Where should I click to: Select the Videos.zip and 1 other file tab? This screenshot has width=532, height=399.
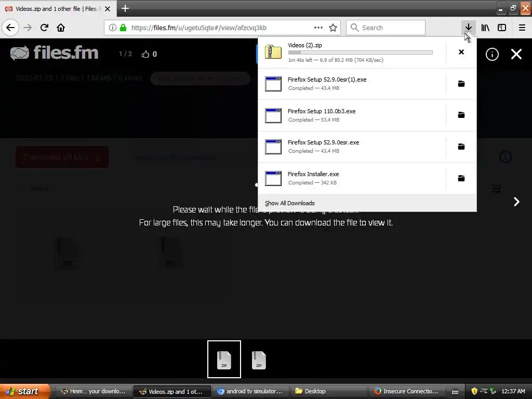pyautogui.click(x=58, y=9)
